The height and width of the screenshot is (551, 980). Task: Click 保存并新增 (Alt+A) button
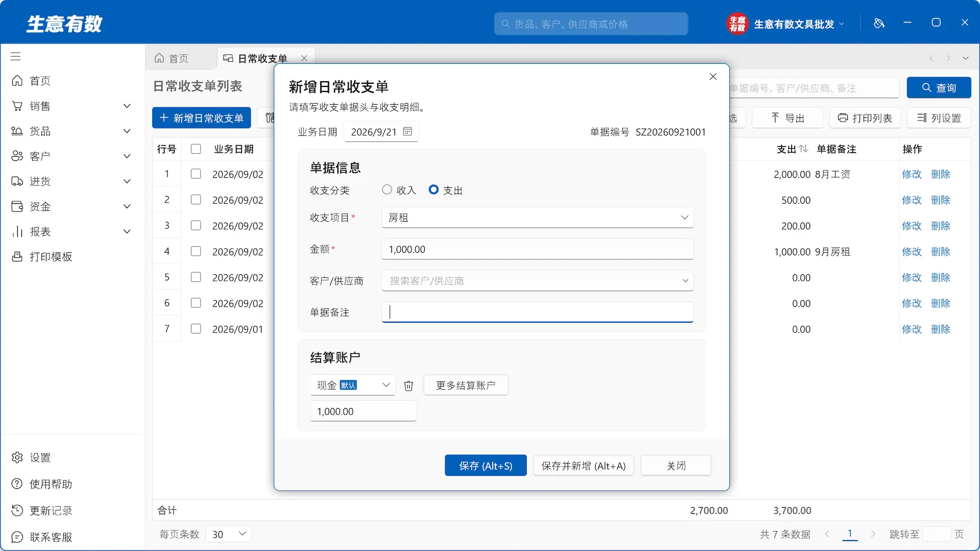click(x=583, y=466)
